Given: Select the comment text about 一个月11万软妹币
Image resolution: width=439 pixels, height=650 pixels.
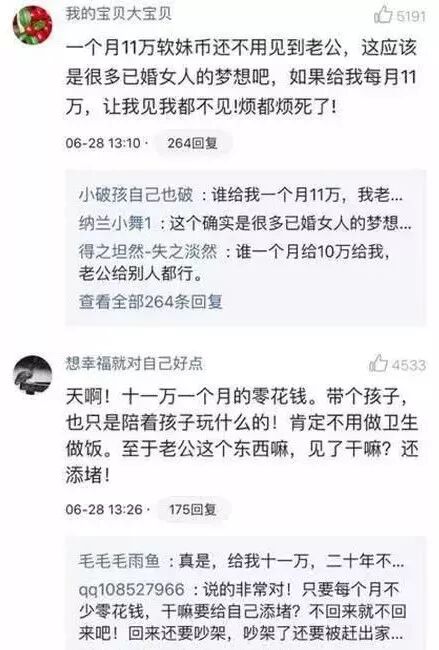Looking at the screenshot, I should pos(241,78).
